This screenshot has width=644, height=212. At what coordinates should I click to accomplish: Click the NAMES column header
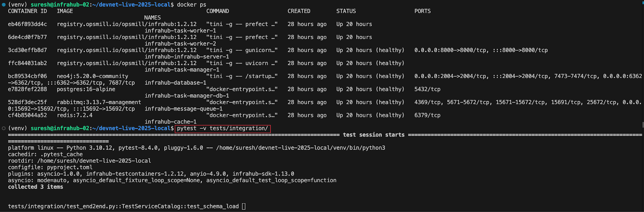point(153,18)
